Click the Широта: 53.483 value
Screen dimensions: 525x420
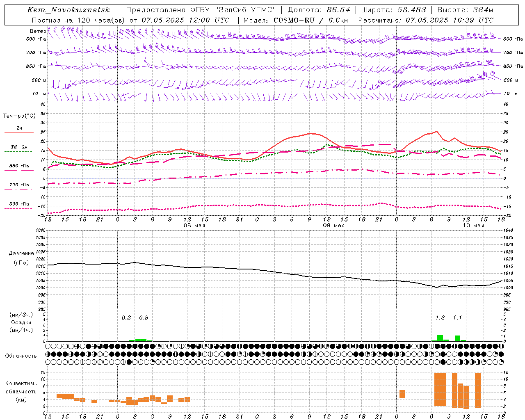click(394, 10)
